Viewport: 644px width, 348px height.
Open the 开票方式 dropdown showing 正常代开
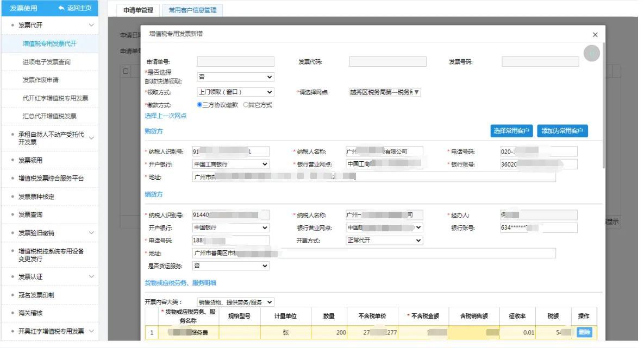point(384,240)
